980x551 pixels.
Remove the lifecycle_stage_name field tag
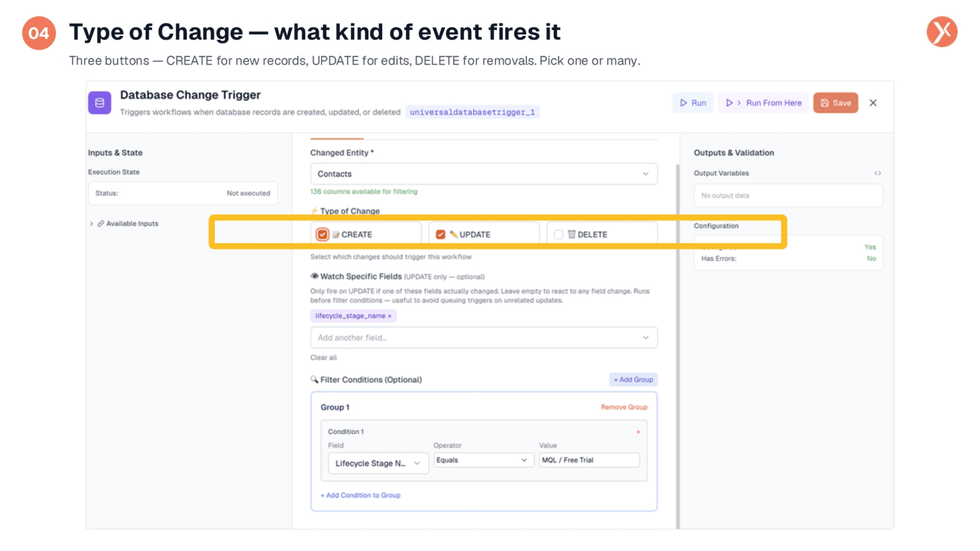390,316
